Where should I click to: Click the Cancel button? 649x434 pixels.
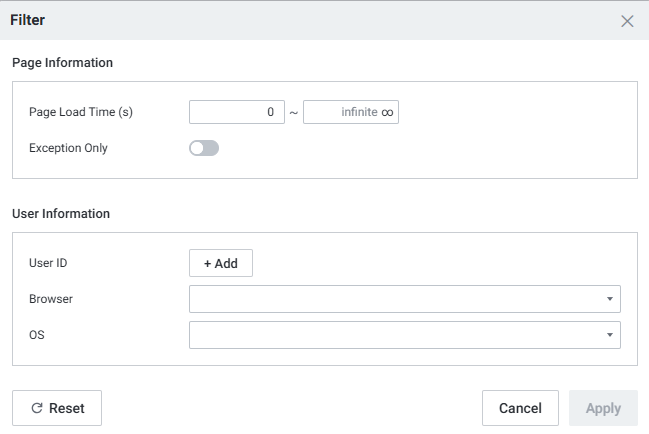[520, 408]
